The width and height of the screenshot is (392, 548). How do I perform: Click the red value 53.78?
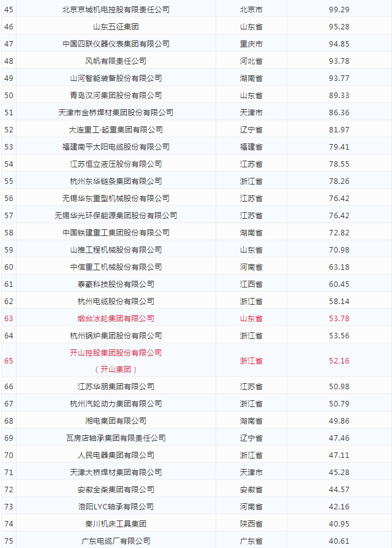[x=339, y=318]
